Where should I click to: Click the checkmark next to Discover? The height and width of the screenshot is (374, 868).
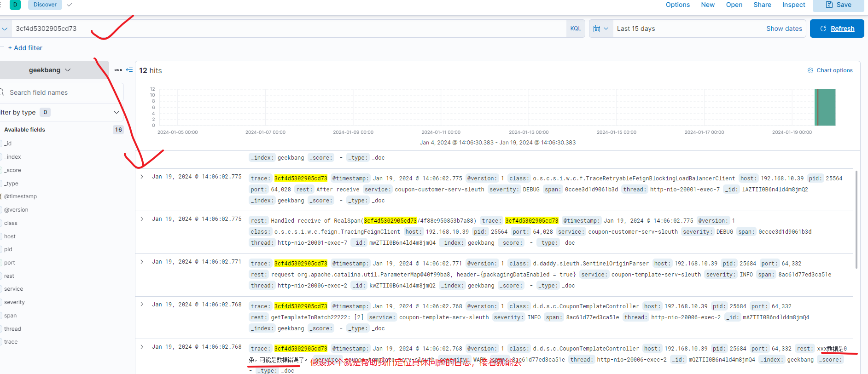coord(70,5)
